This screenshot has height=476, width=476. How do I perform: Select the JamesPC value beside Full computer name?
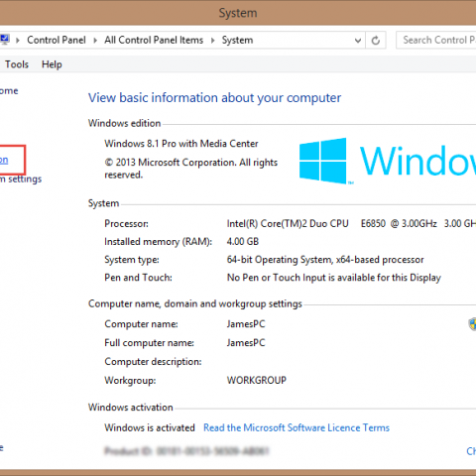[x=246, y=343]
